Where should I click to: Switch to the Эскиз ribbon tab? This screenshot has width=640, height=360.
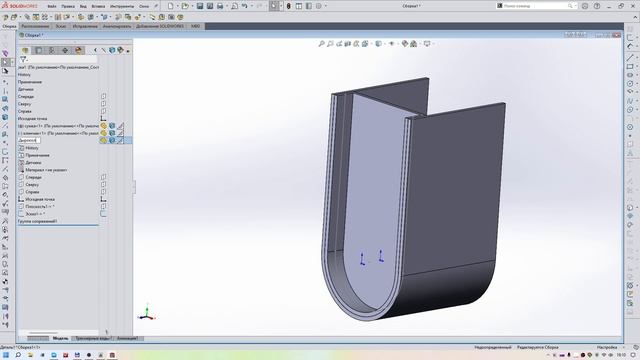tap(61, 26)
